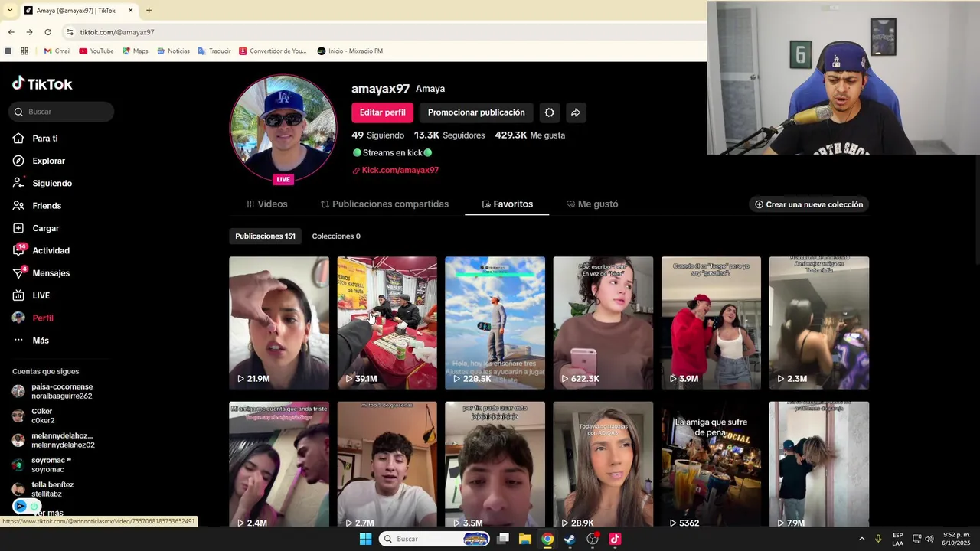Image resolution: width=980 pixels, height=551 pixels.
Task: Open tella benítez followed account
Action: click(x=44, y=489)
